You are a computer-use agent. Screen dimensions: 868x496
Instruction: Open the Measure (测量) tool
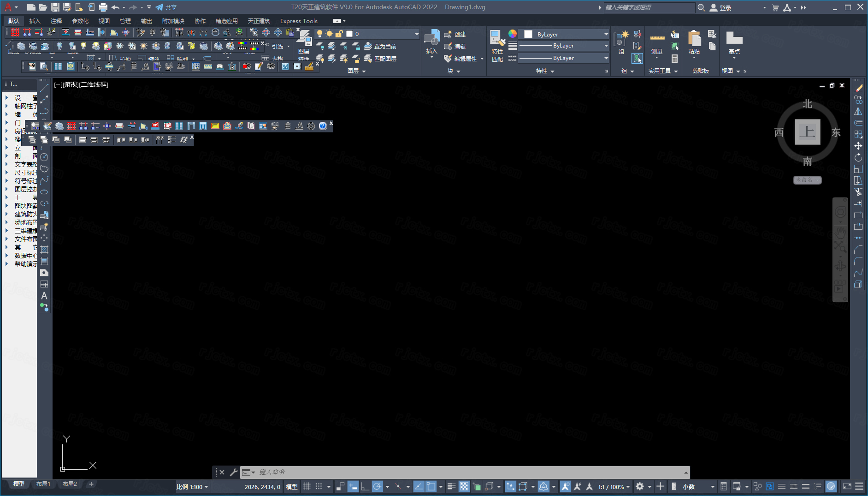pos(657,43)
